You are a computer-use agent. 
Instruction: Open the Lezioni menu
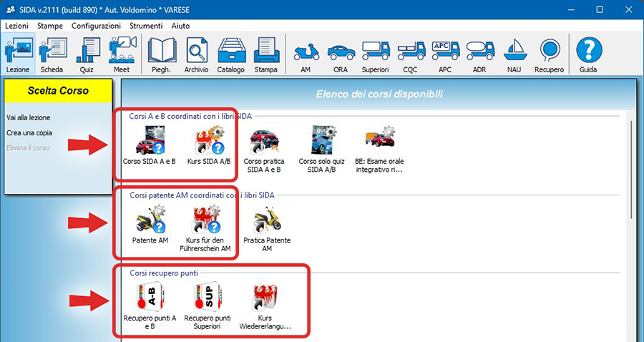tap(16, 26)
